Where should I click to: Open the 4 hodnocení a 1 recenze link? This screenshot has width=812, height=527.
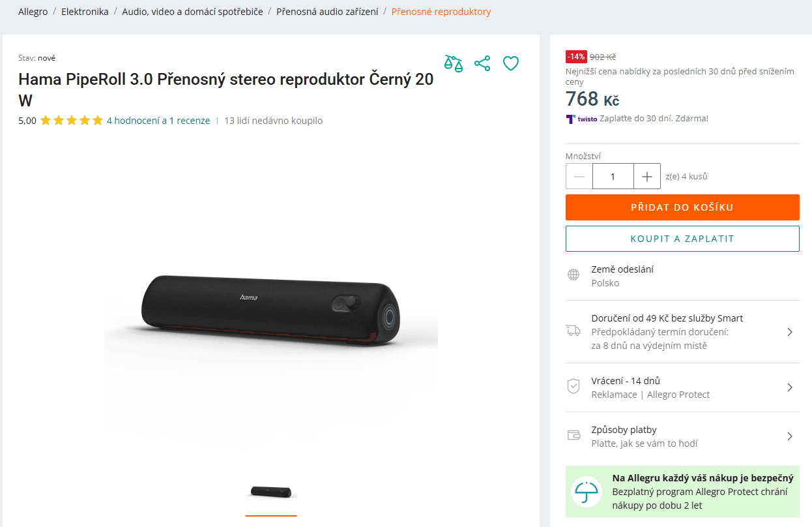(x=158, y=121)
